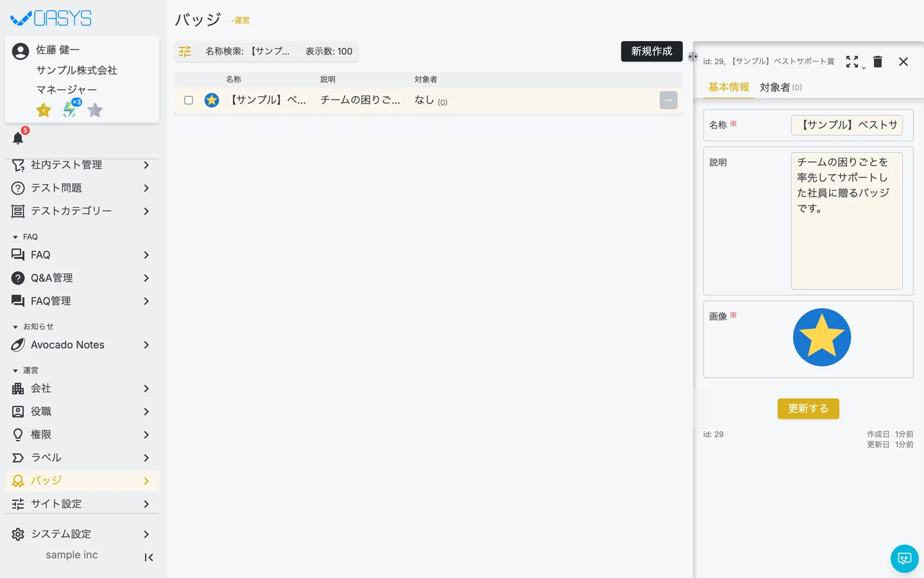Close the badge detail panel

(x=903, y=62)
